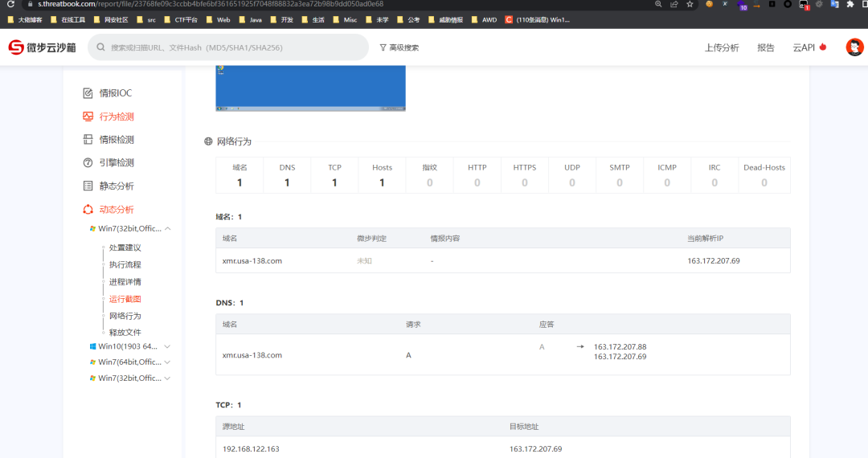Go to 释放文件 subsection
This screenshot has height=458, width=868.
click(x=125, y=332)
